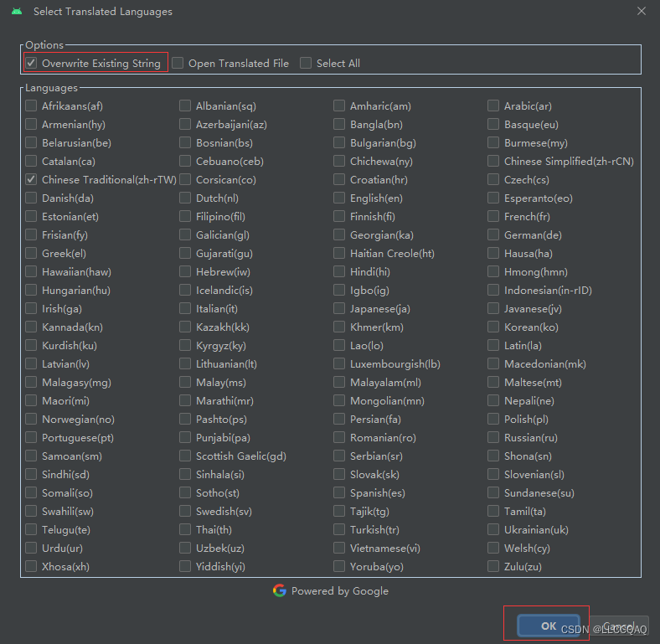The width and height of the screenshot is (660, 644).
Task: Select Kazakh(kk) checkbox
Action: click(x=185, y=327)
